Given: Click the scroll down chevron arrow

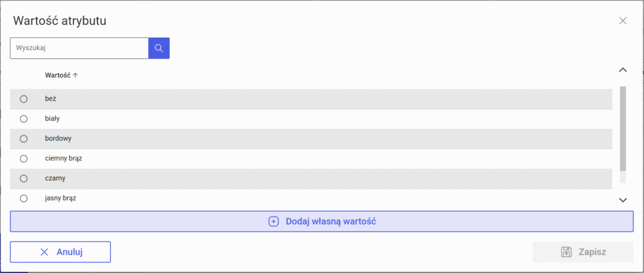Looking at the screenshot, I should pyautogui.click(x=623, y=200).
